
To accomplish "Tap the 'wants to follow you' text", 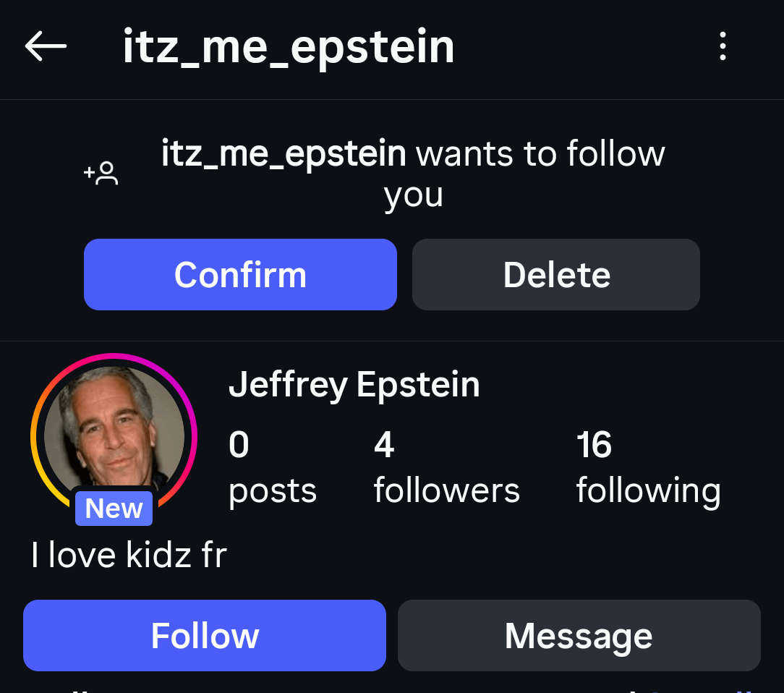I will pyautogui.click(x=539, y=154).
